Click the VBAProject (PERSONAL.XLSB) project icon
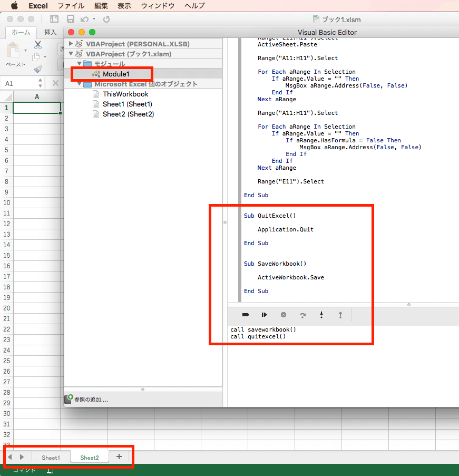Image resolution: width=459 pixels, height=476 pixels. tap(79, 44)
